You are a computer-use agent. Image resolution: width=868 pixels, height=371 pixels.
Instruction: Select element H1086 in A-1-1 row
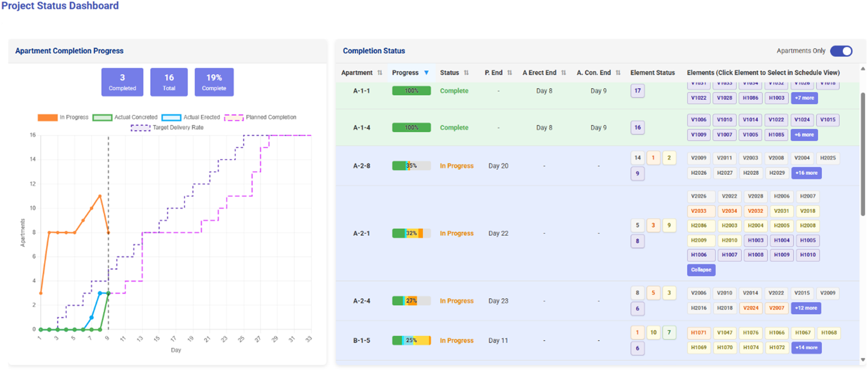coord(751,98)
